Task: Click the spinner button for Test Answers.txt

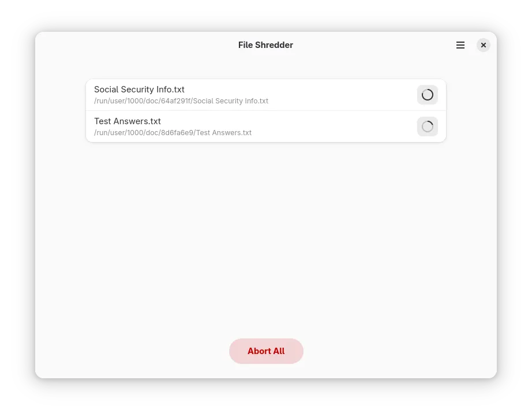Action: pyautogui.click(x=427, y=126)
